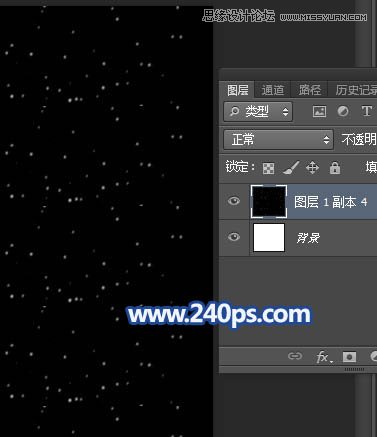The height and width of the screenshot is (437, 377).
Task: Switch to the 图层 (Layers) tab
Action: [x=237, y=90]
